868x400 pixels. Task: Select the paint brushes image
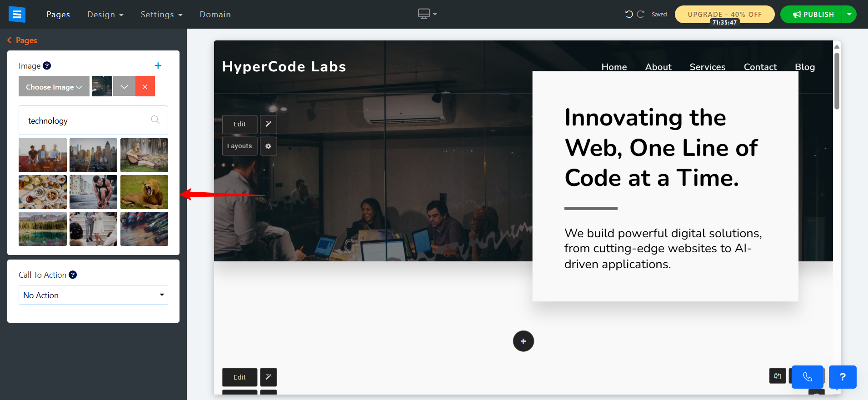coord(144,229)
